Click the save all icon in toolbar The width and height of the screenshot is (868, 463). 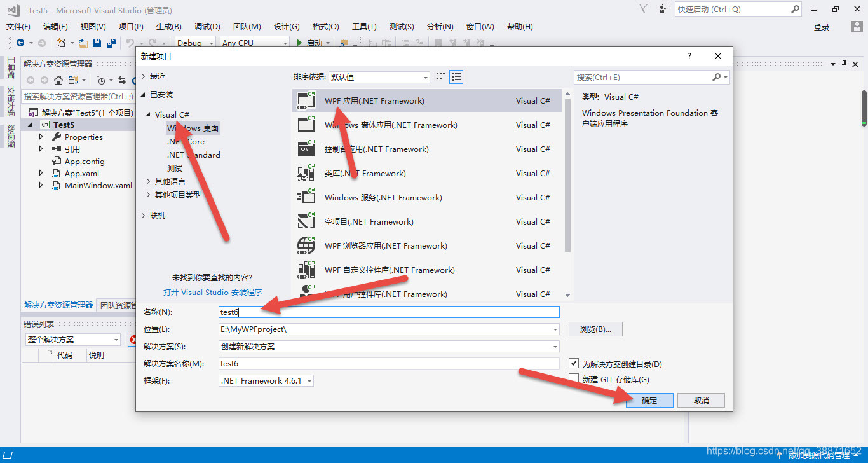[x=111, y=43]
